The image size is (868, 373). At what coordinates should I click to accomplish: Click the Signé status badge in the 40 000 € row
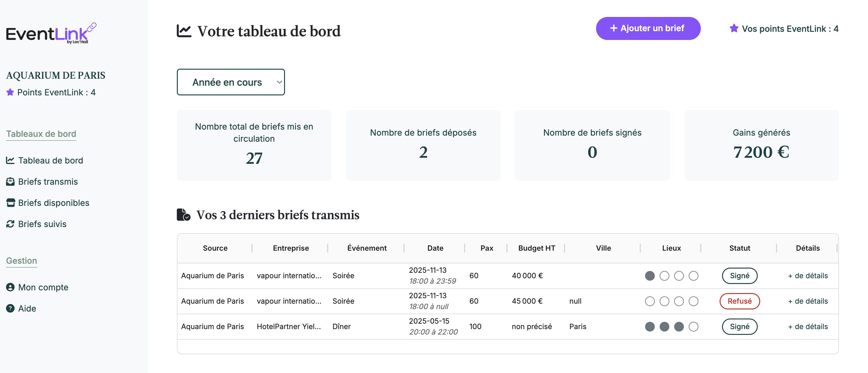coord(740,276)
